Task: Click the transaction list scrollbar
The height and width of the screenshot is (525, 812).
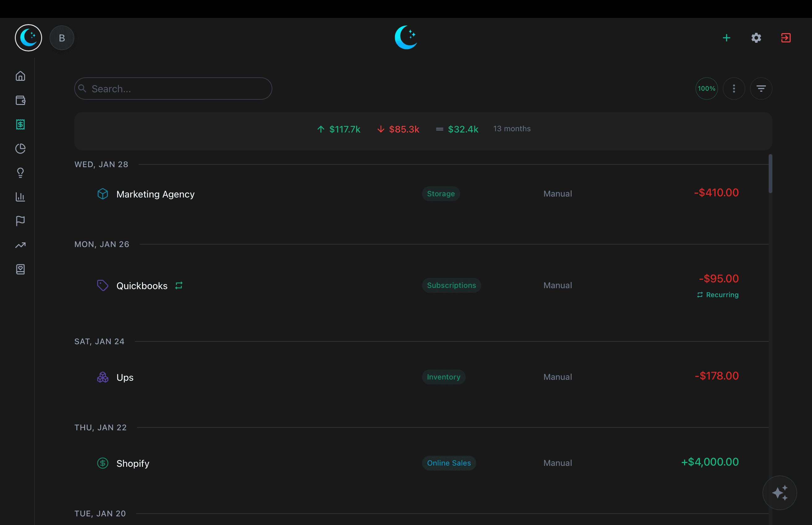Action: click(x=771, y=174)
